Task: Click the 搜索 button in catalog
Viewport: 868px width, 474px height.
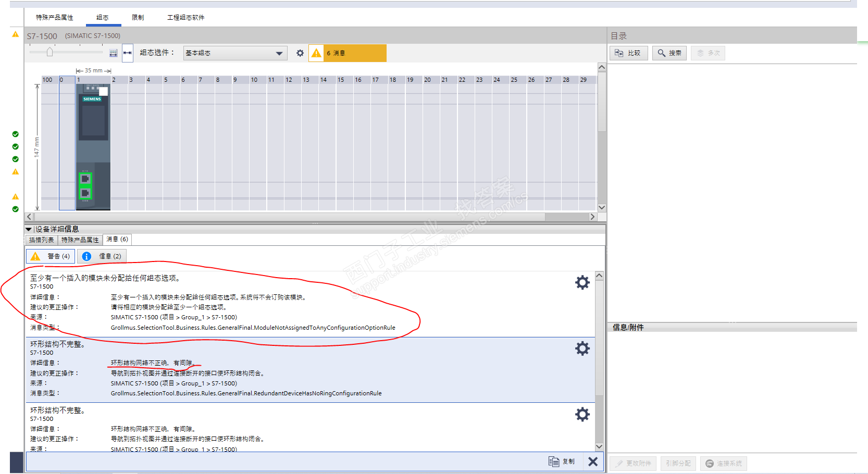Action: (x=669, y=53)
